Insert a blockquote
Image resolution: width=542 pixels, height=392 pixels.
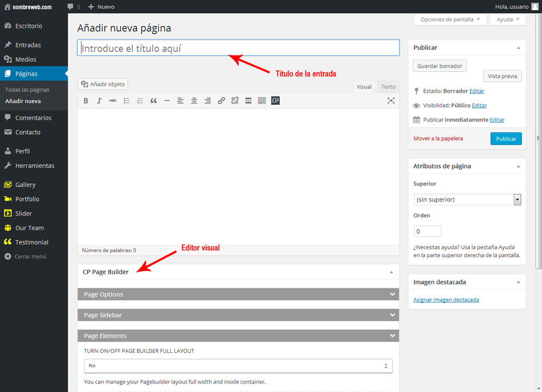153,101
